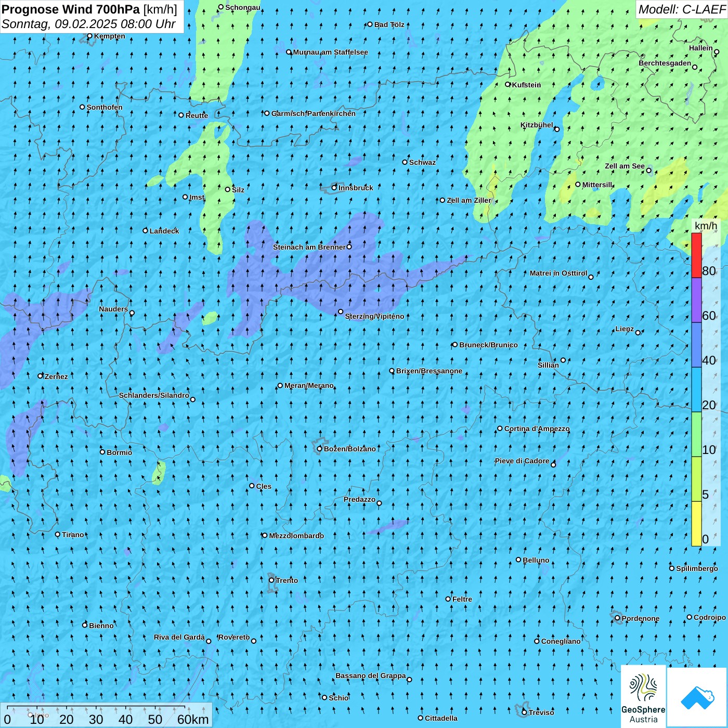The height and width of the screenshot is (728, 728).
Task: Click the purple 60–80 km/h legend band
Action: coord(696,300)
